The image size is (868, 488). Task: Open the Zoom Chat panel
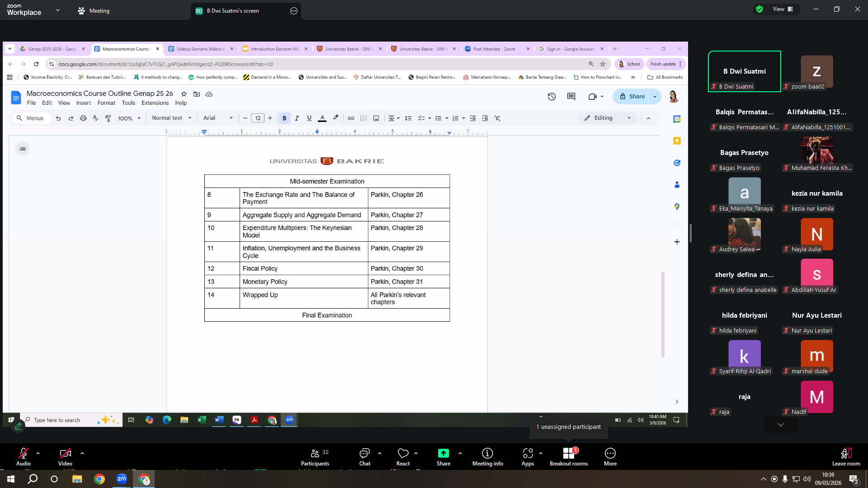364,457
